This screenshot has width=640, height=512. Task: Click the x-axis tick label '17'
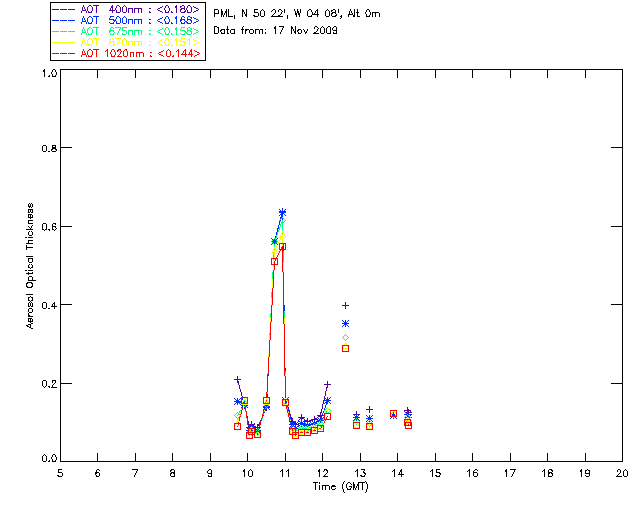[510, 473]
